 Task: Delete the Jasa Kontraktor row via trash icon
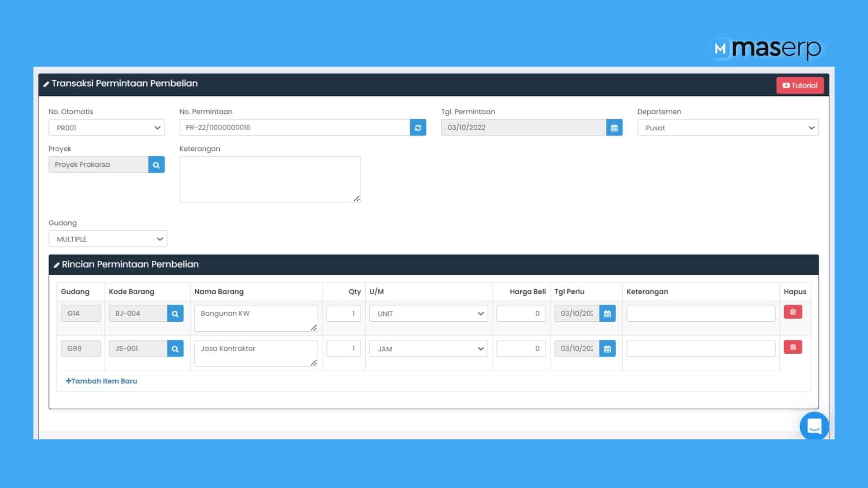click(x=793, y=347)
